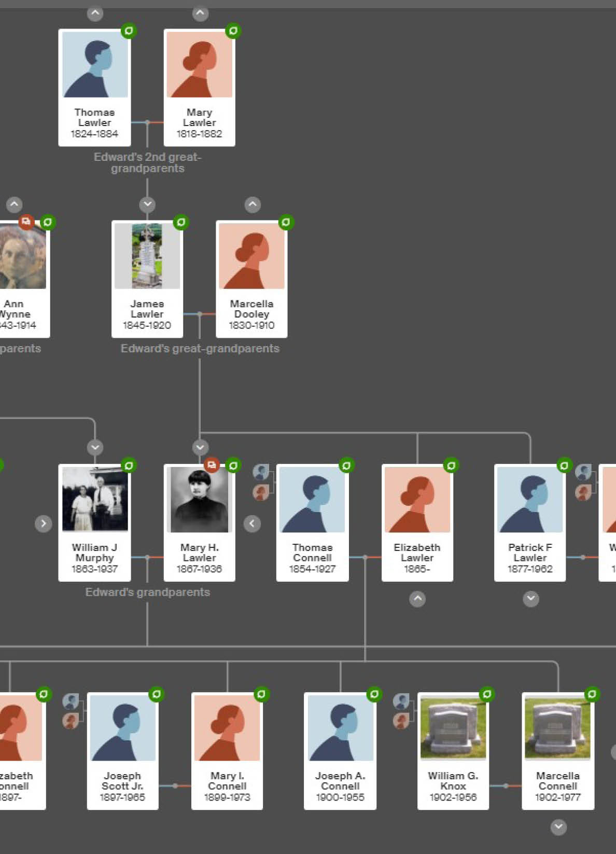This screenshot has width=616, height=854.
Task: Select the William J Murphy photo card
Action: [94, 522]
